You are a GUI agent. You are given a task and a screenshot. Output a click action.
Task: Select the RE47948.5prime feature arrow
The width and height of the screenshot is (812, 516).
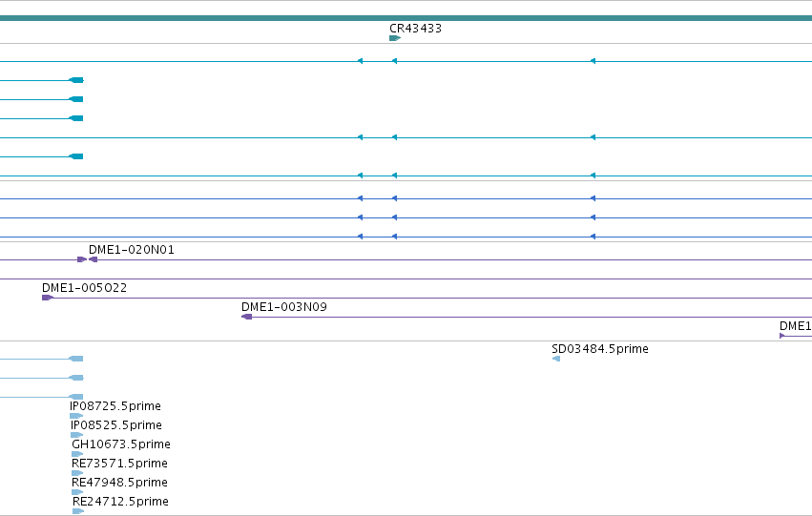77,492
